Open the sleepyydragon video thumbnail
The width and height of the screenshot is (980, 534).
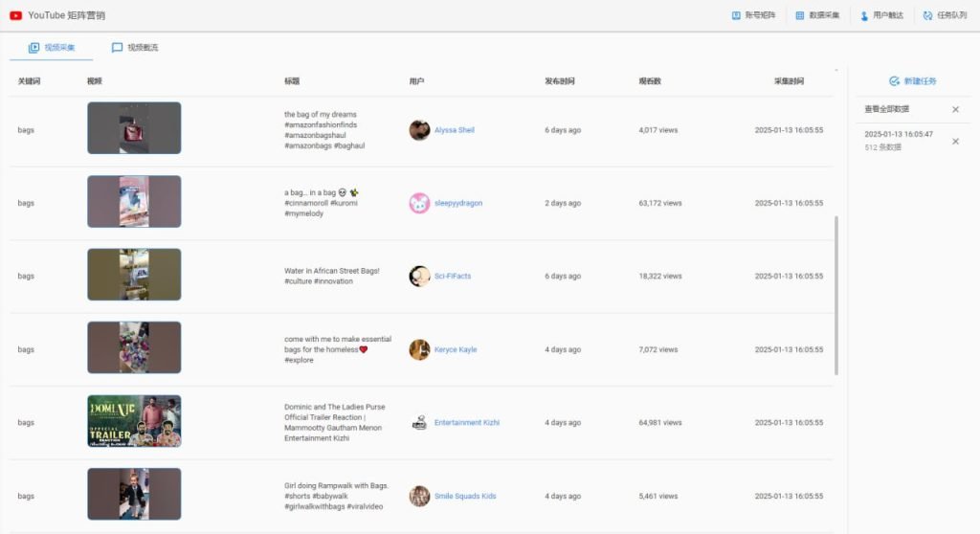[134, 201]
